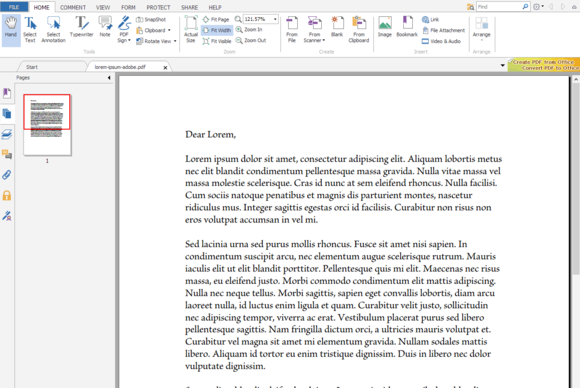Insert Video & Audio
The image size is (580, 388).
(x=441, y=41)
